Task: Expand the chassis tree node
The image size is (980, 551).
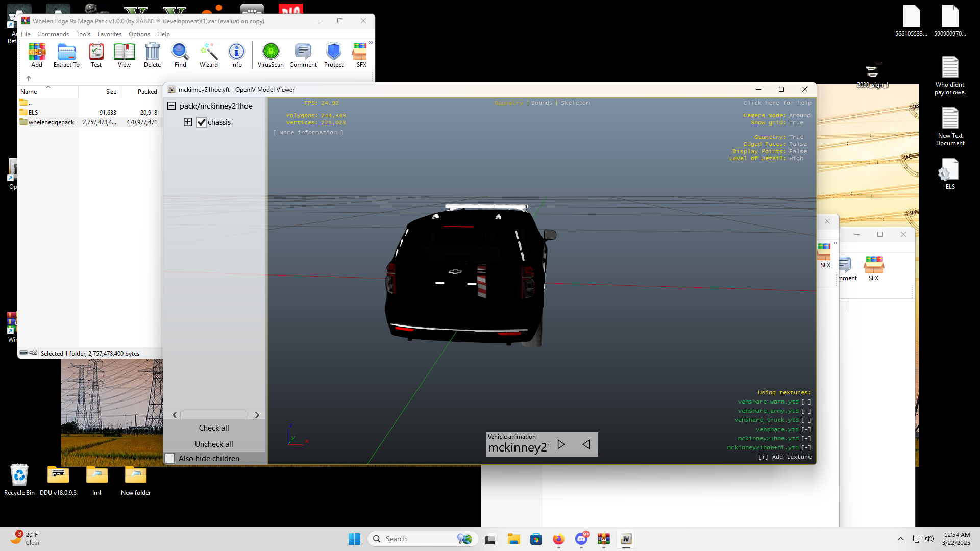Action: pos(188,122)
